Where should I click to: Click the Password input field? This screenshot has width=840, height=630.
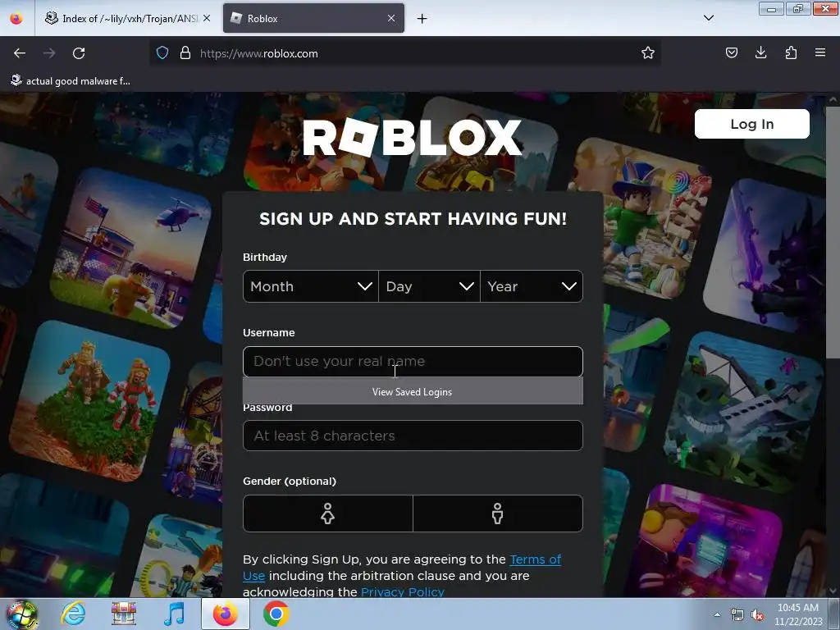tap(413, 436)
